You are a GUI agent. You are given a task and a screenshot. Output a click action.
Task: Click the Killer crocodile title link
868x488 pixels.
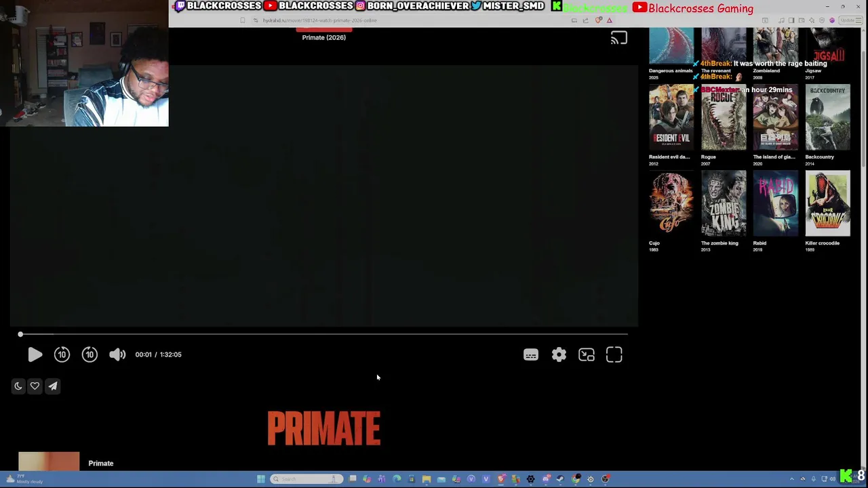[x=822, y=243]
